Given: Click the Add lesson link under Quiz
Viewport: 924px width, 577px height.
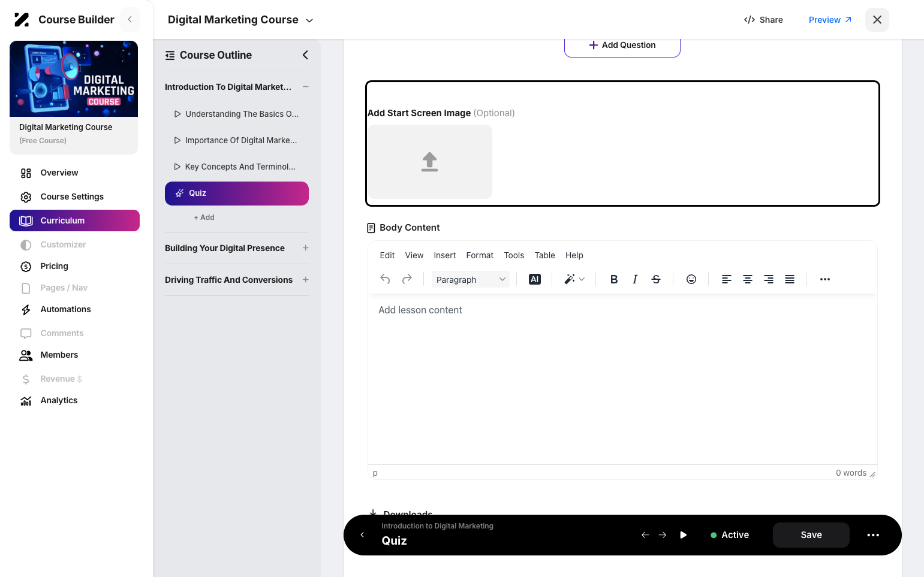Looking at the screenshot, I should (x=204, y=217).
